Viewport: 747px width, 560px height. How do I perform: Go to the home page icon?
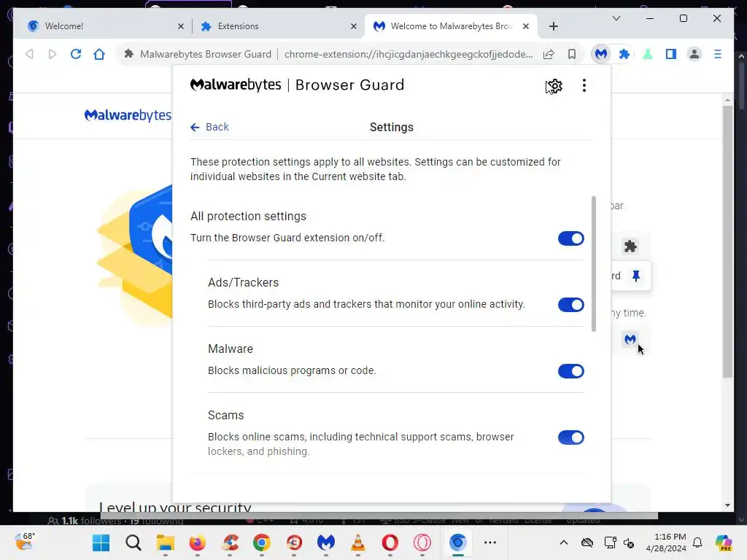[x=99, y=54]
